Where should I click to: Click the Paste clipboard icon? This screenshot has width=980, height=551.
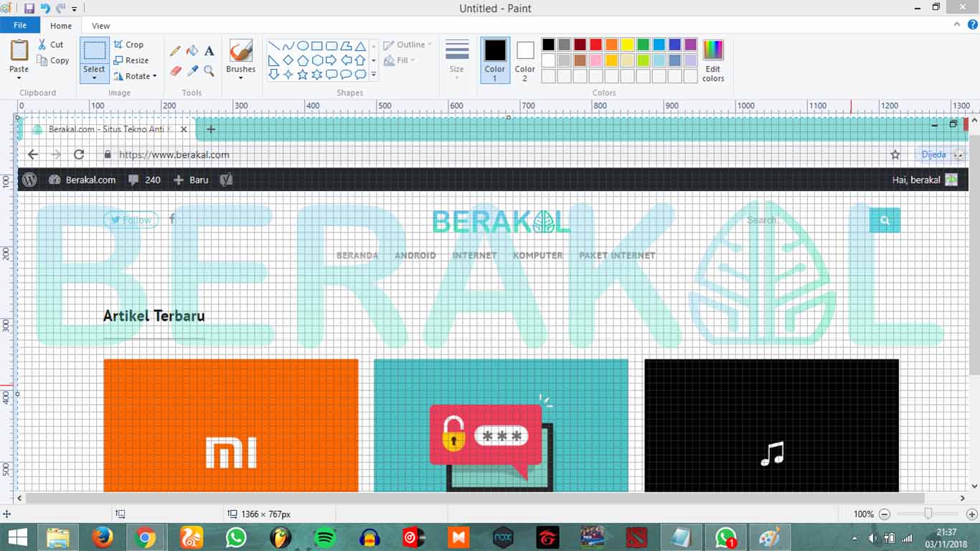[x=19, y=50]
